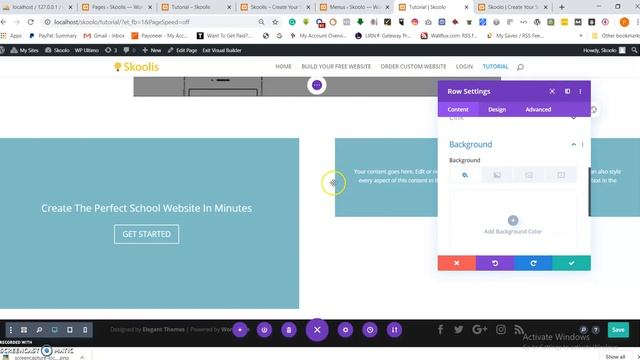The image size is (640, 360).
Task: Open ORDER CUSTOM WEBSITE page
Action: (413, 67)
